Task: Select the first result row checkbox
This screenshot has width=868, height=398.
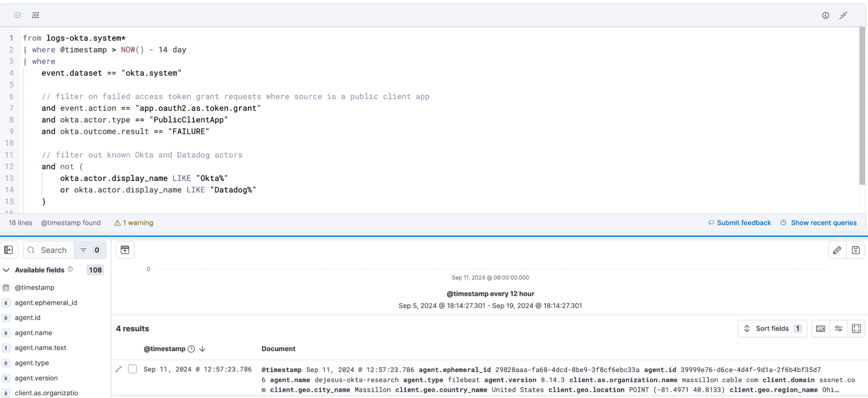Action: pyautogui.click(x=132, y=369)
